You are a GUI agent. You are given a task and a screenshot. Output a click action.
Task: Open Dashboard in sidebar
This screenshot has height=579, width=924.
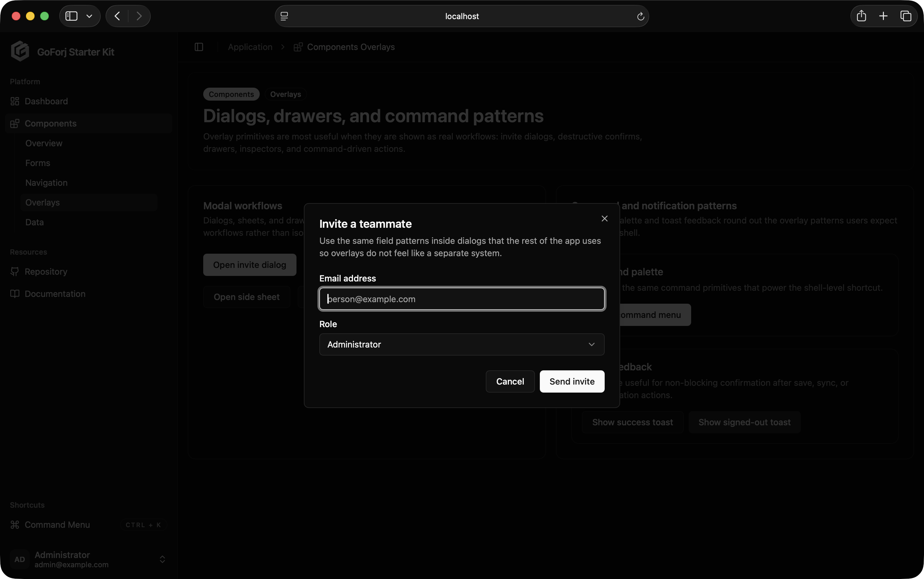(89, 101)
